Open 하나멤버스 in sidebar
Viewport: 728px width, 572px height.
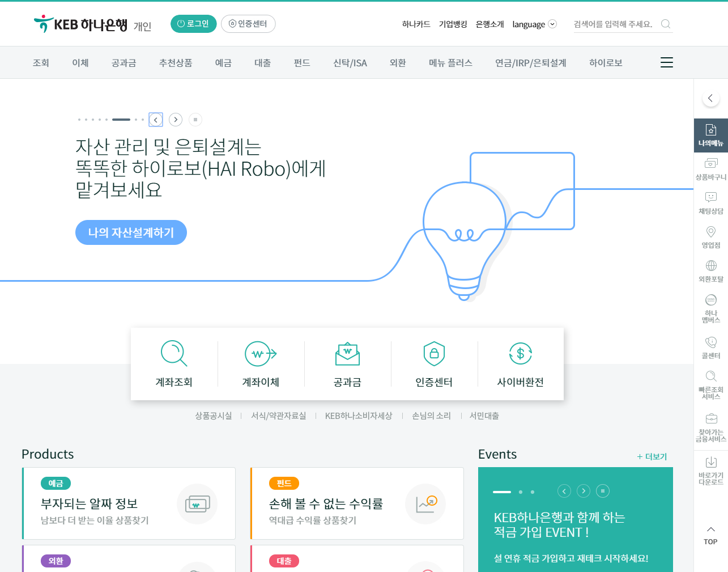(x=710, y=308)
